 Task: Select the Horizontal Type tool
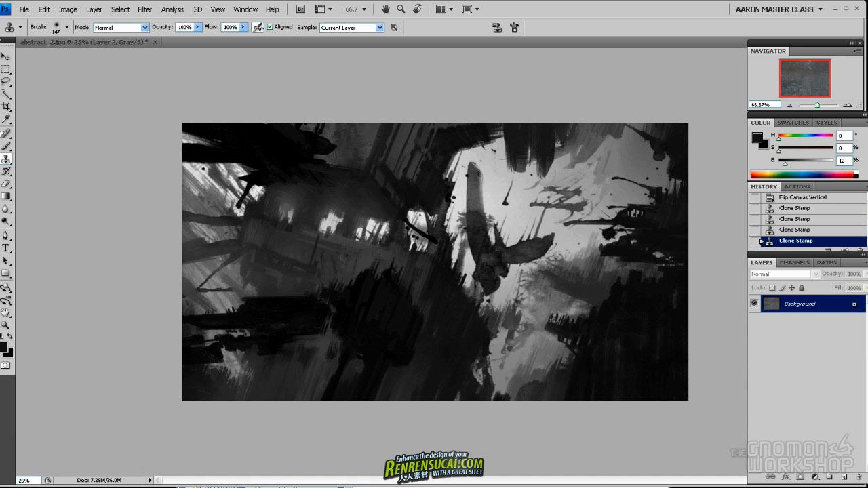coord(6,248)
